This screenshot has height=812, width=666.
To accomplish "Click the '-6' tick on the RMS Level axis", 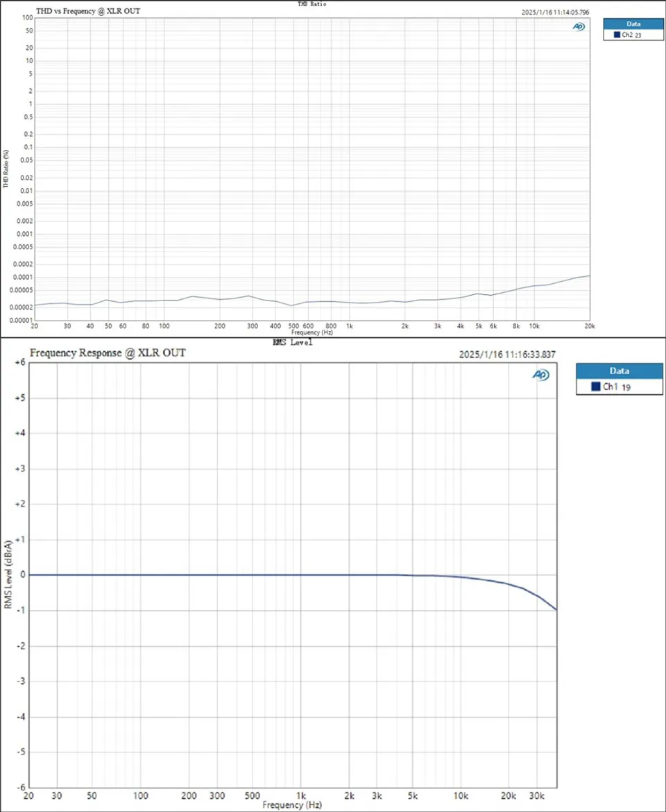I will 21,787.
